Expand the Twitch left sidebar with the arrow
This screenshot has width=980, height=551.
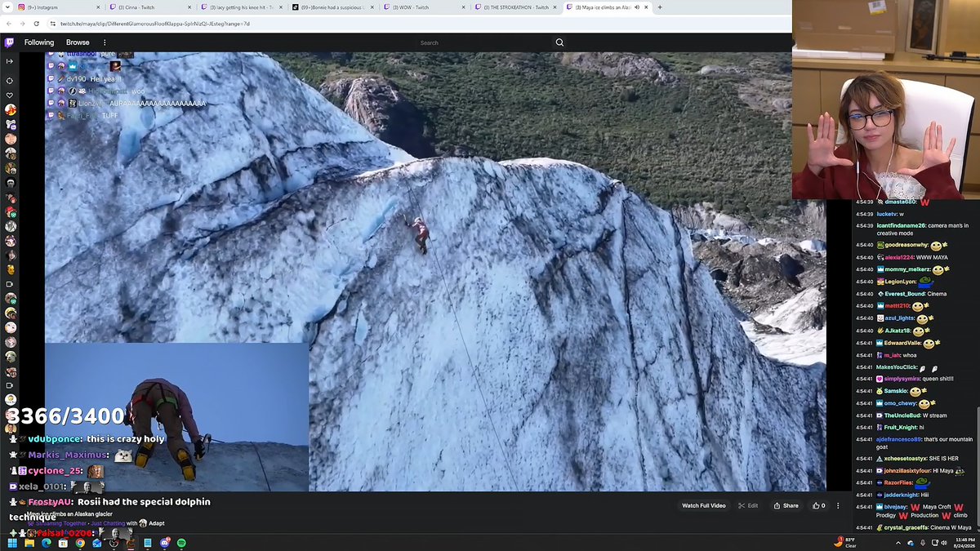tap(9, 61)
